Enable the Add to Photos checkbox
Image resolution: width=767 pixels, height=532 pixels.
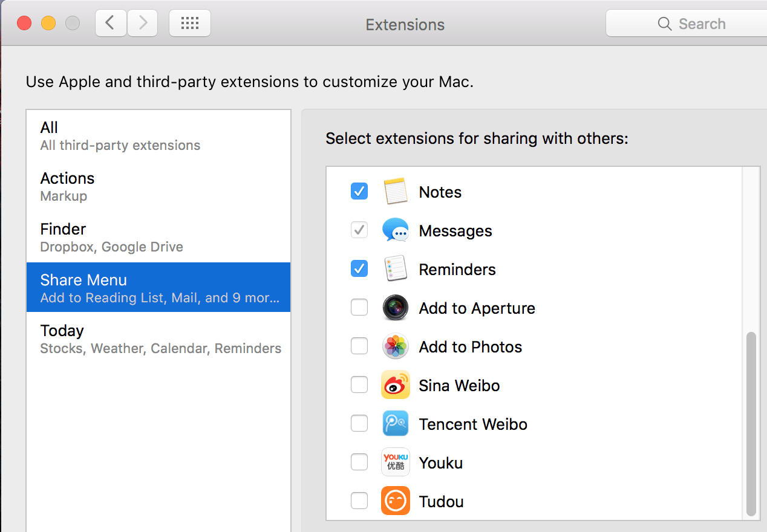(359, 347)
